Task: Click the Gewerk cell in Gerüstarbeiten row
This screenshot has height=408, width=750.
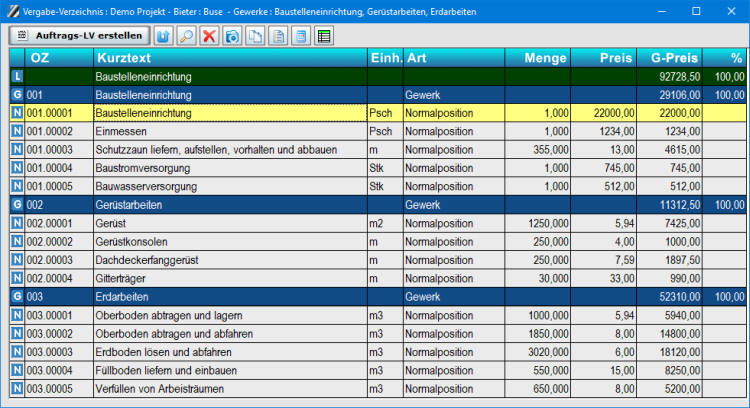Action: (454, 205)
